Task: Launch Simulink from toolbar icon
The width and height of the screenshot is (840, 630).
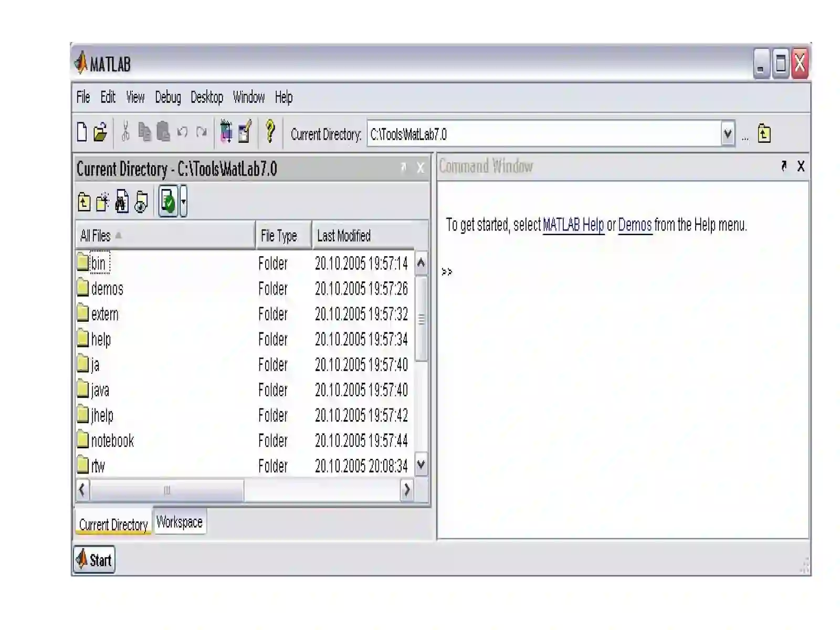Action: point(226,131)
